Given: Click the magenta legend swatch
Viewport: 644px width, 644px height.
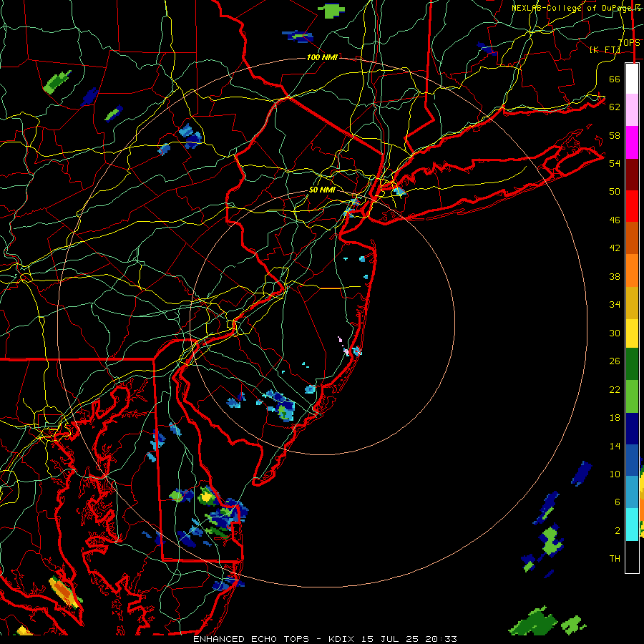Looking at the screenshot, I should pos(632,142).
